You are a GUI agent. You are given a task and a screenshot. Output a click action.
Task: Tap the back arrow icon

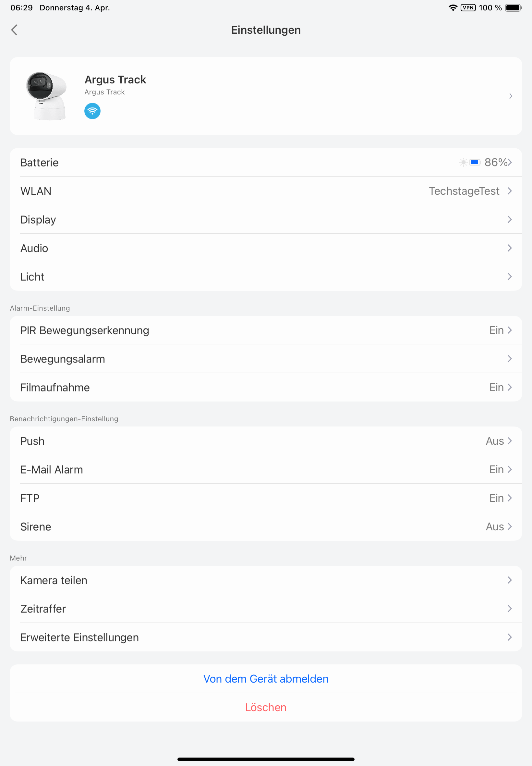pyautogui.click(x=14, y=30)
